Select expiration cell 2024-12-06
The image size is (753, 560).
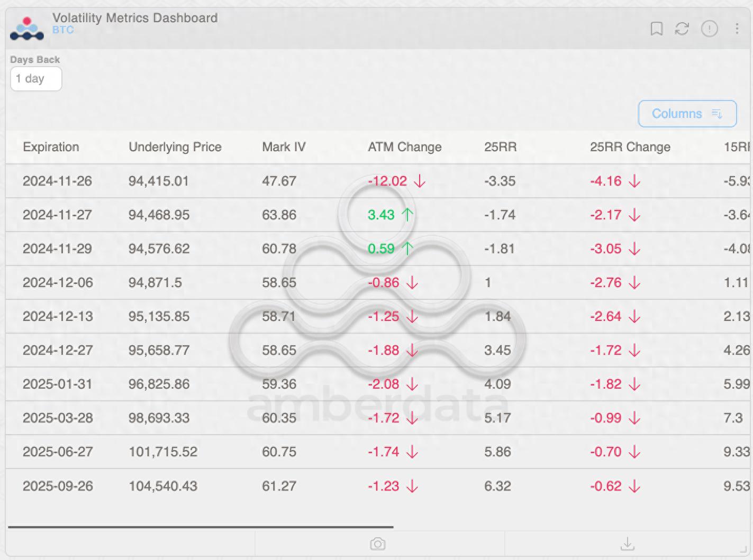pyautogui.click(x=58, y=282)
